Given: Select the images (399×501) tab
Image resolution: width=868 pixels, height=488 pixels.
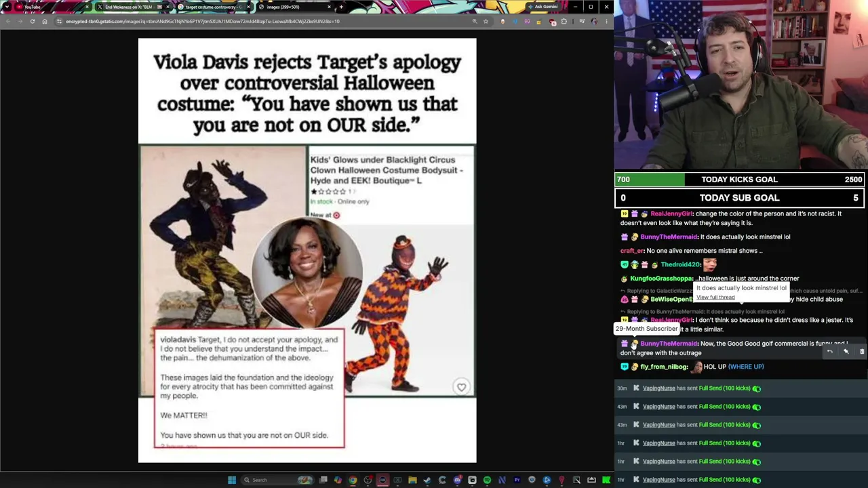Looking at the screenshot, I should [295, 7].
